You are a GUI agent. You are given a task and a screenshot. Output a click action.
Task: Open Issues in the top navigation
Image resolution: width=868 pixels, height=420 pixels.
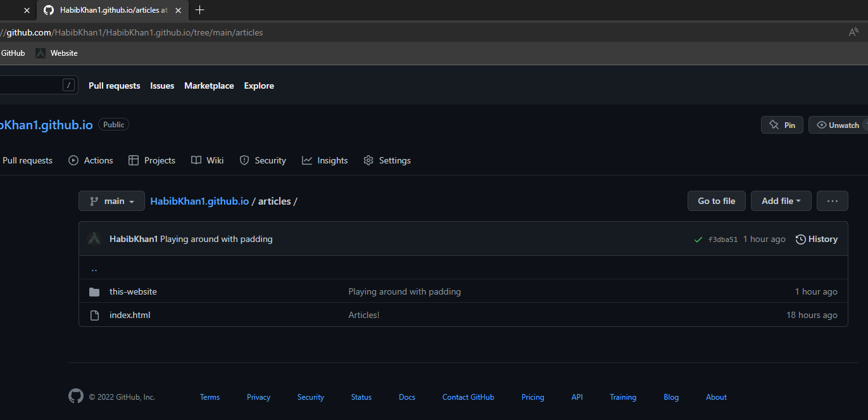pos(162,86)
